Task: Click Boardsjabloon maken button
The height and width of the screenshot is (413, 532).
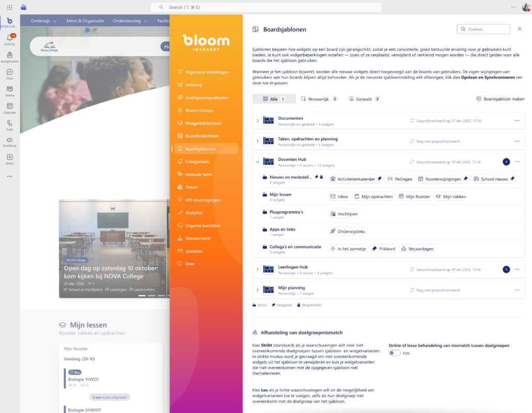Action: click(x=500, y=99)
